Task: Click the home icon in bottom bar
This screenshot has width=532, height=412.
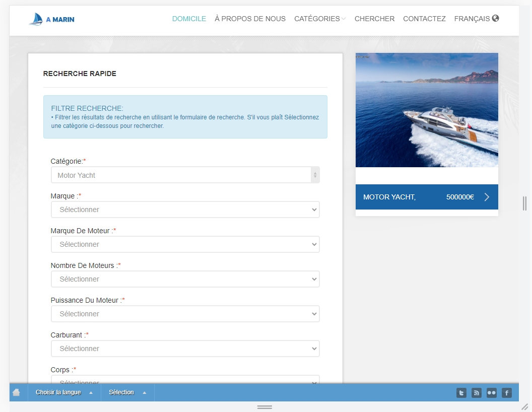Action: click(16, 392)
